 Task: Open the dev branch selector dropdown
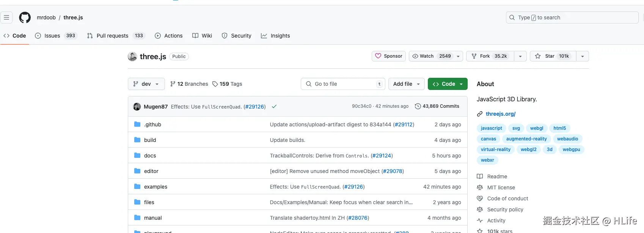point(146,84)
